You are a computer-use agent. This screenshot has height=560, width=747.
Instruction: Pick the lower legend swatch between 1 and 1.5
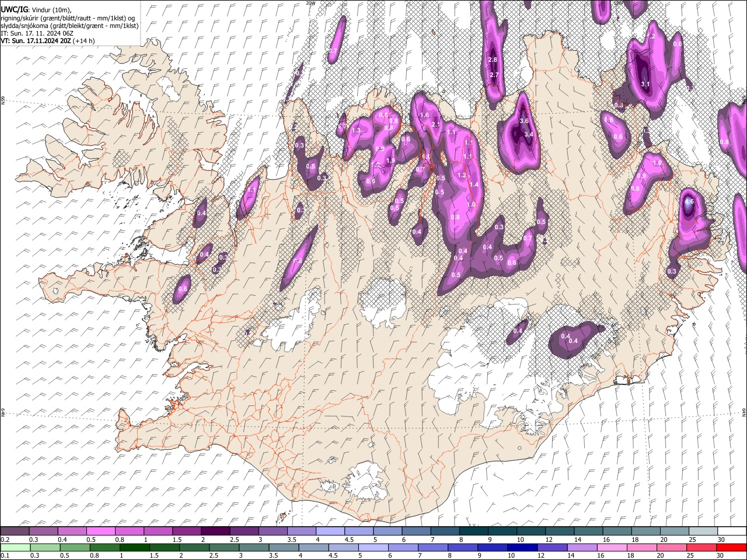coord(135,547)
